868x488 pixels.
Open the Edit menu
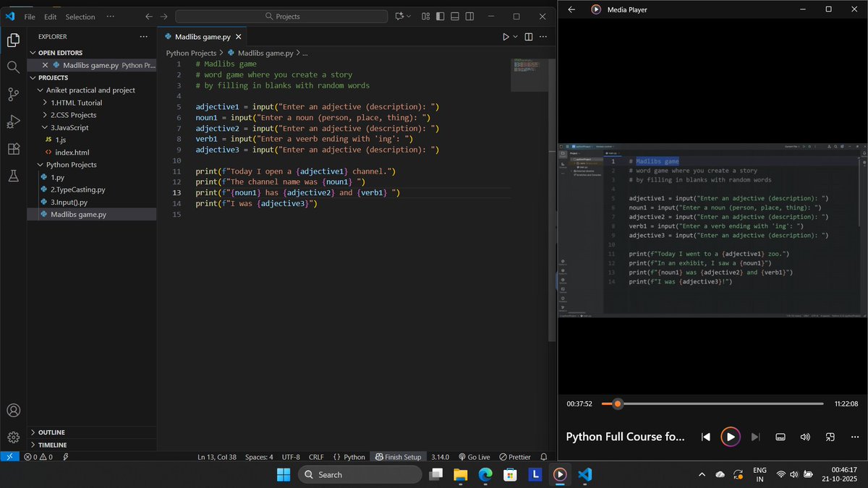50,16
